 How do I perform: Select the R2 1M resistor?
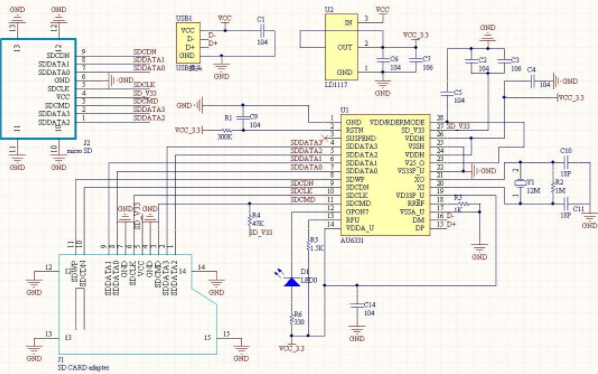click(x=553, y=187)
